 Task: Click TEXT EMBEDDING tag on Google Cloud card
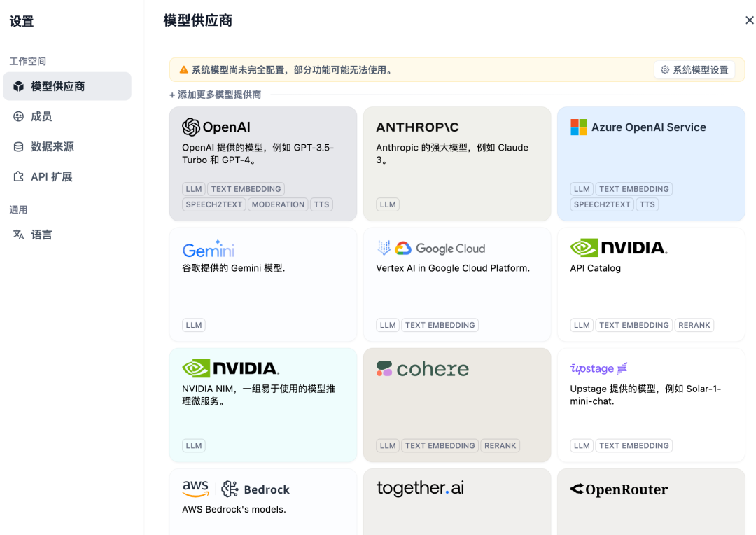440,325
